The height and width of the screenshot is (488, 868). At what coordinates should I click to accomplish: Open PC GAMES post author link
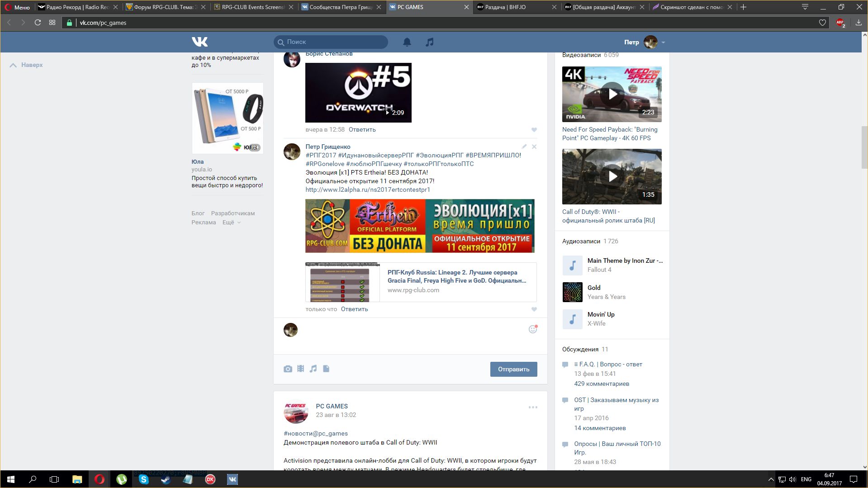point(332,406)
